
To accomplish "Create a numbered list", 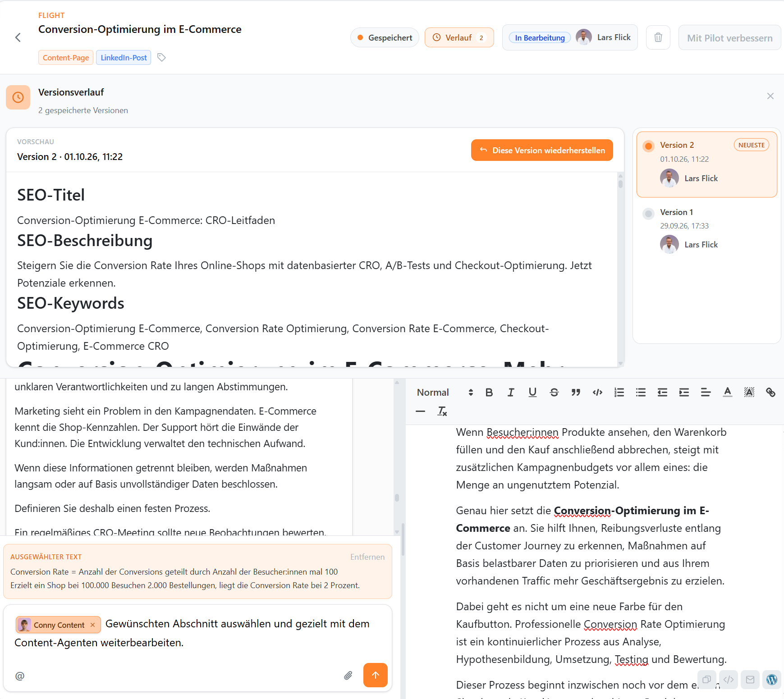I will (x=619, y=392).
